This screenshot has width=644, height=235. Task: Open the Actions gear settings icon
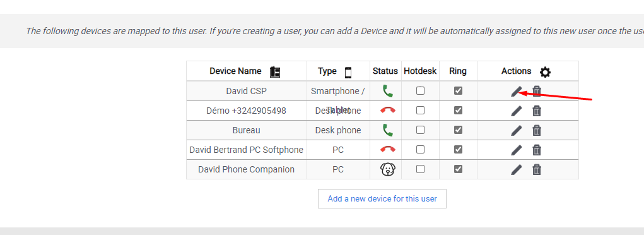[545, 72]
